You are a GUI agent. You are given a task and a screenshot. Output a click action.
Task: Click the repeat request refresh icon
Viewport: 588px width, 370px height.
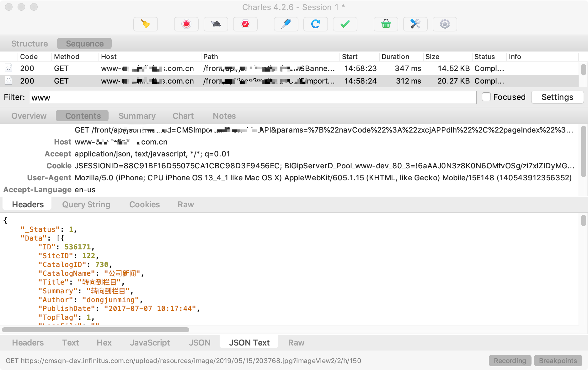(x=315, y=24)
